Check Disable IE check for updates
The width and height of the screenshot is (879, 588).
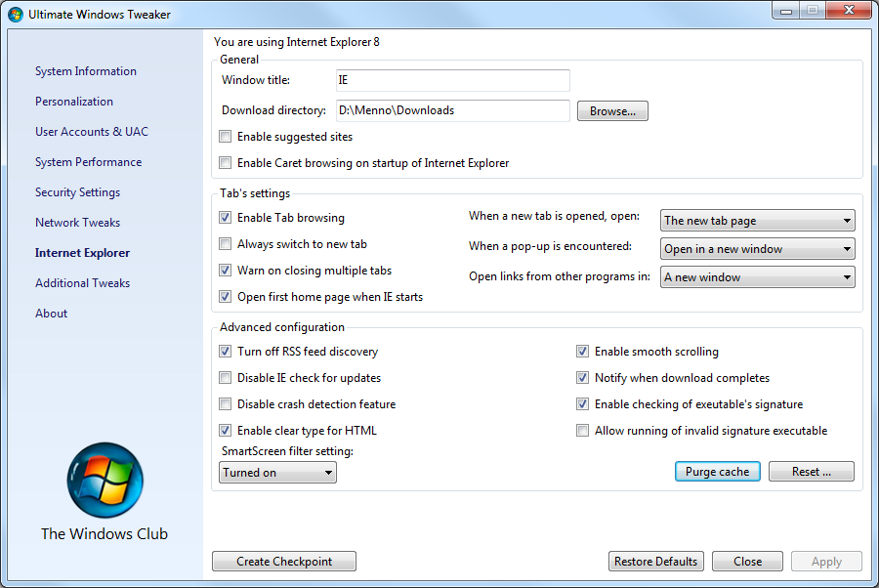(226, 378)
